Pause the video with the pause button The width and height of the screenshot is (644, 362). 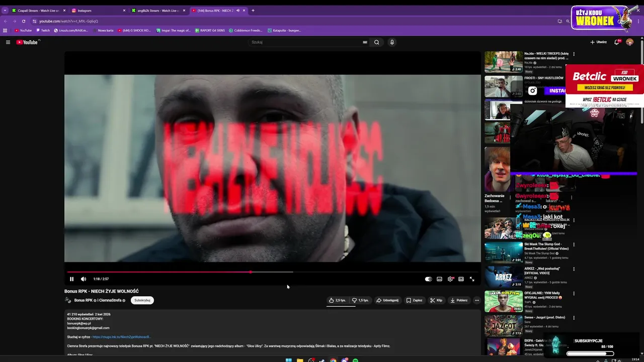[71, 279]
